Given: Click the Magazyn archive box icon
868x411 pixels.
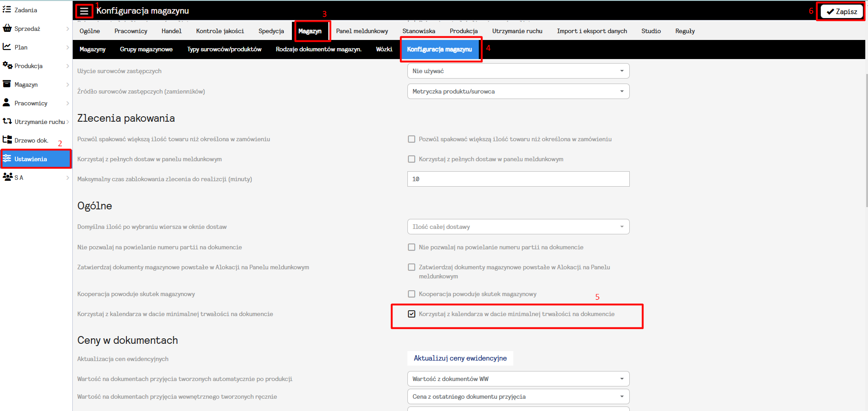Looking at the screenshot, I should coord(7,84).
